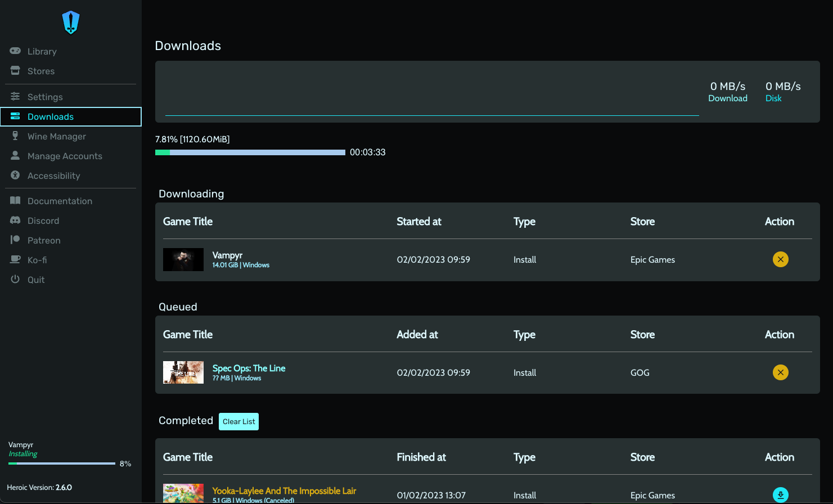Click the Manage Accounts person icon
The height and width of the screenshot is (504, 833).
click(x=15, y=155)
